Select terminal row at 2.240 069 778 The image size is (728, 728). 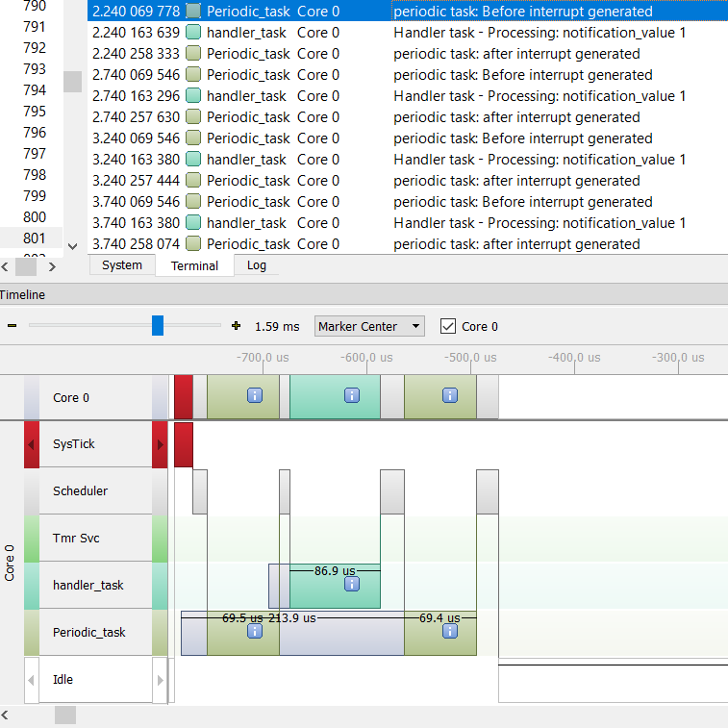(408, 12)
